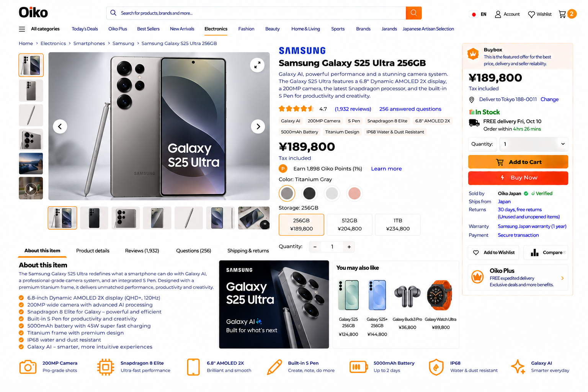The width and height of the screenshot is (588, 392).
Task: Open the 256 answered questions link
Action: (410, 109)
